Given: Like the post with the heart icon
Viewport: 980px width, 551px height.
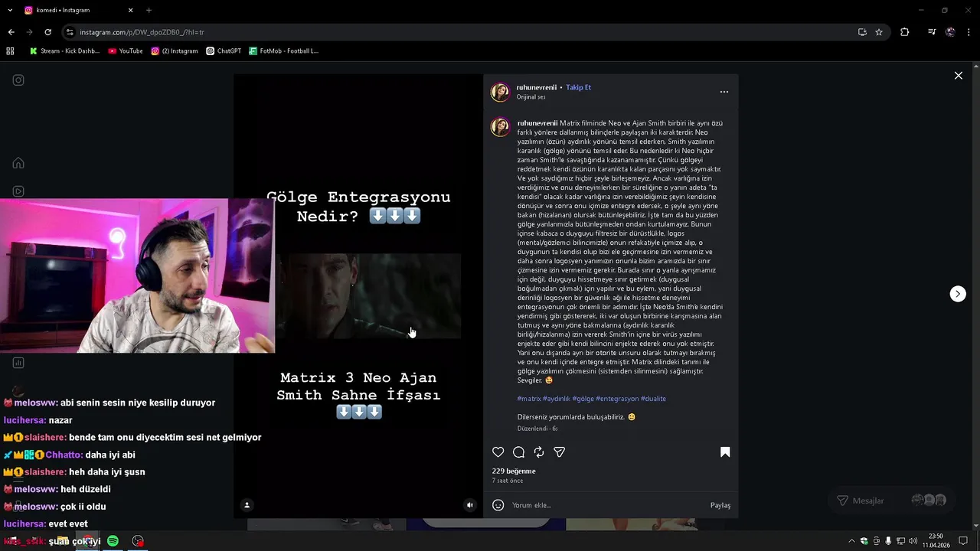Looking at the screenshot, I should point(498,452).
